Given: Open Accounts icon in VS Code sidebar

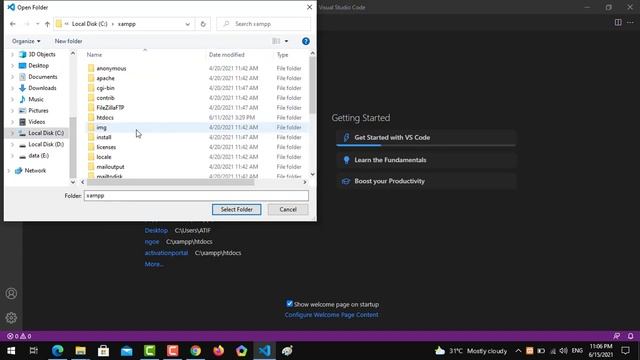Looking at the screenshot, I should [x=11, y=293].
